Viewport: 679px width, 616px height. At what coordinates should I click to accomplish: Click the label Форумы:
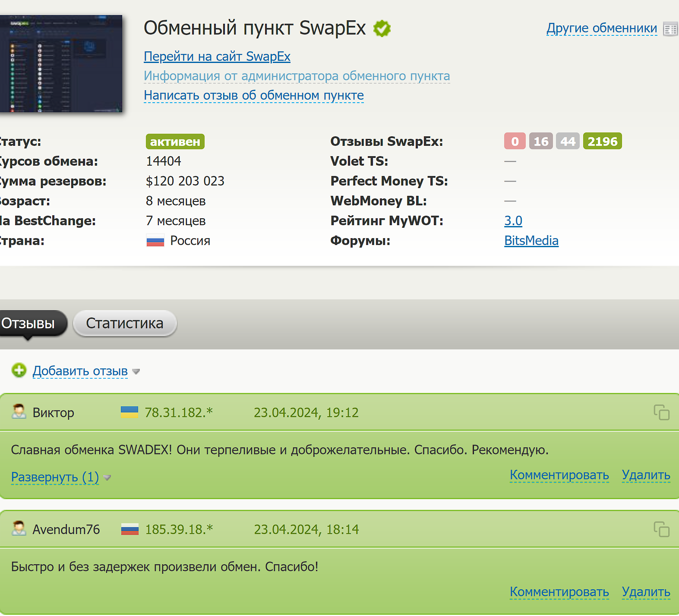point(360,241)
